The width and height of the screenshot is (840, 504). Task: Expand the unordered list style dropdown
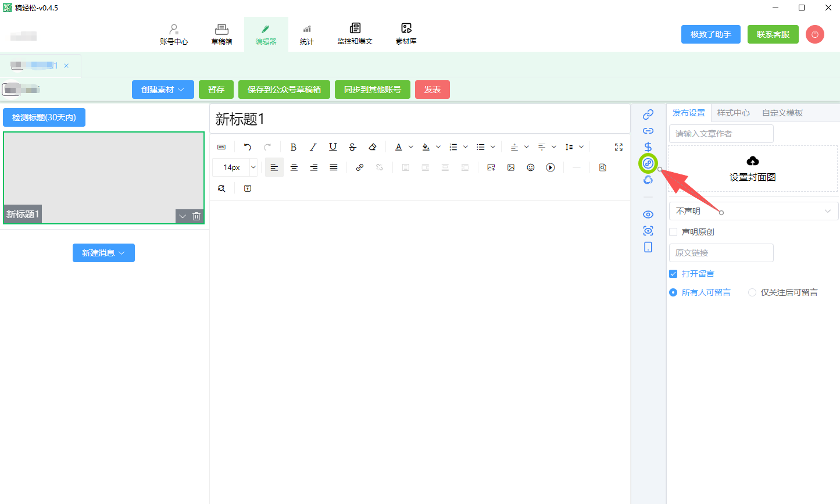click(x=493, y=147)
